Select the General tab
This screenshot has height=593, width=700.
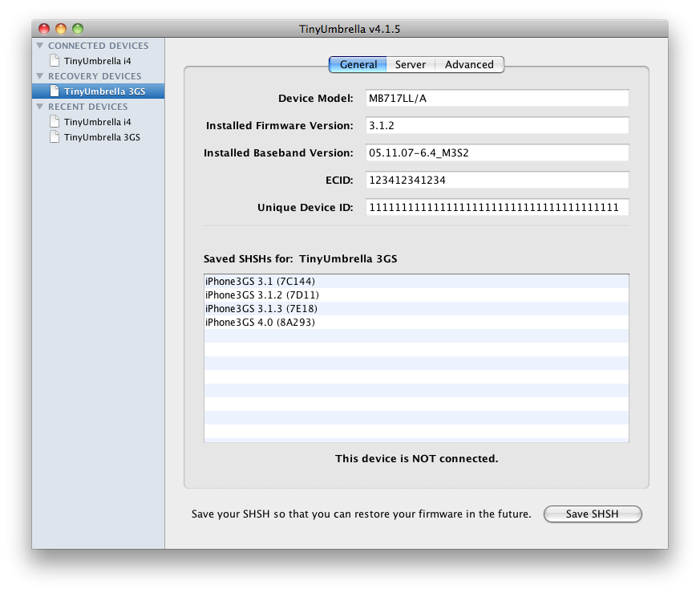point(358,64)
